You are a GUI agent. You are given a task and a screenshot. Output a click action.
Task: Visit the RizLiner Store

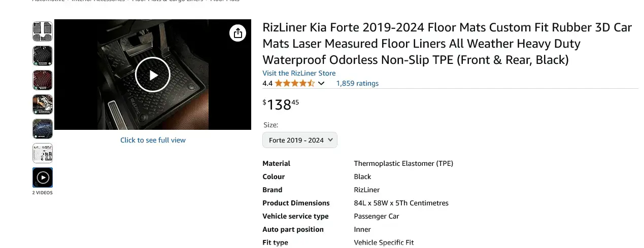point(299,73)
